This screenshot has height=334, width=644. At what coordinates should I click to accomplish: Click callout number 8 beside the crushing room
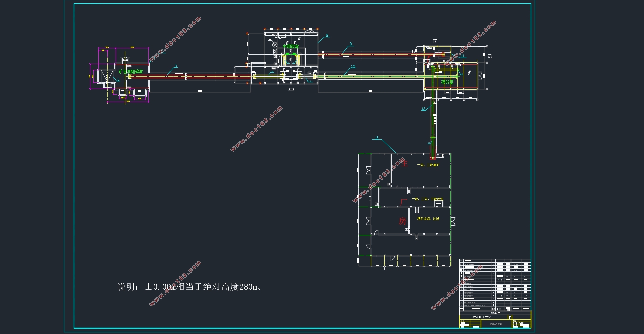[327, 35]
